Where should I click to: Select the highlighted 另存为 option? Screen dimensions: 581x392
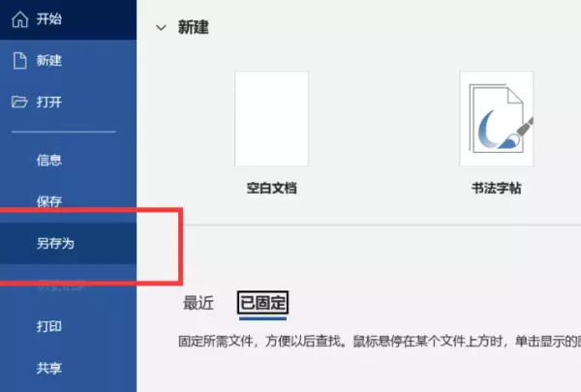(68, 243)
